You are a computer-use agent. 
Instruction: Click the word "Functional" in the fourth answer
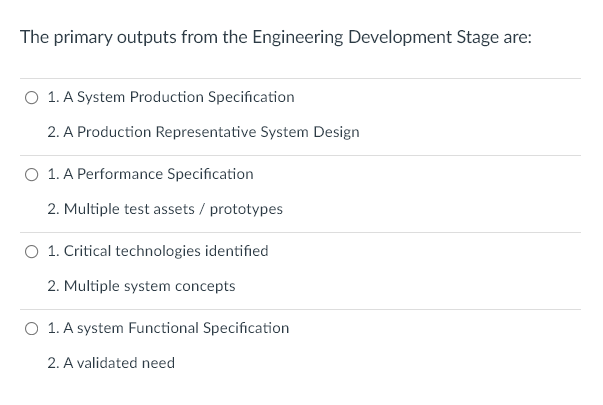165,328
